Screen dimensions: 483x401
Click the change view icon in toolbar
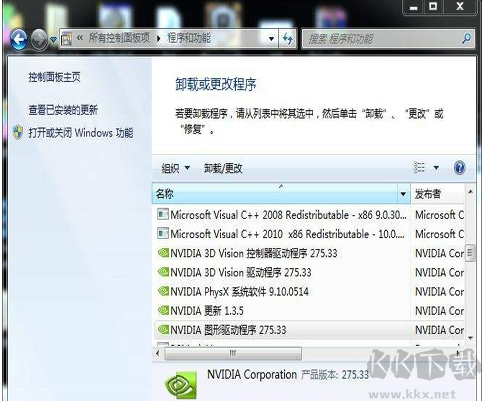(419, 167)
